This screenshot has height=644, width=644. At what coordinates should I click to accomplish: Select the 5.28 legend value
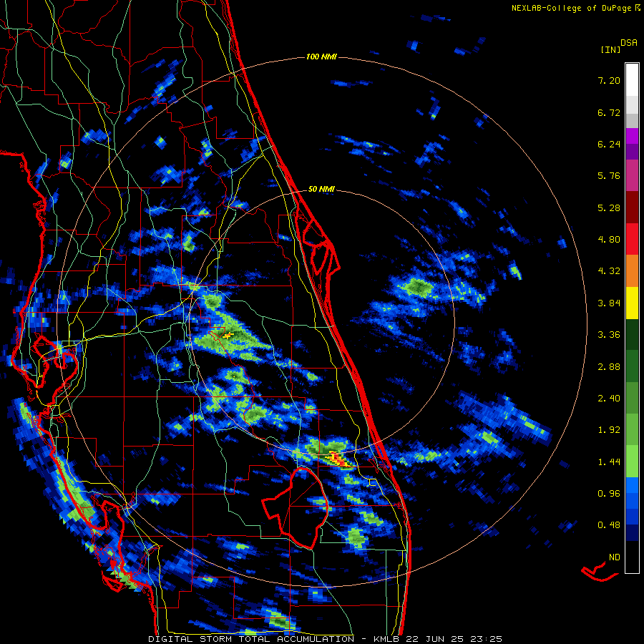pyautogui.click(x=609, y=208)
